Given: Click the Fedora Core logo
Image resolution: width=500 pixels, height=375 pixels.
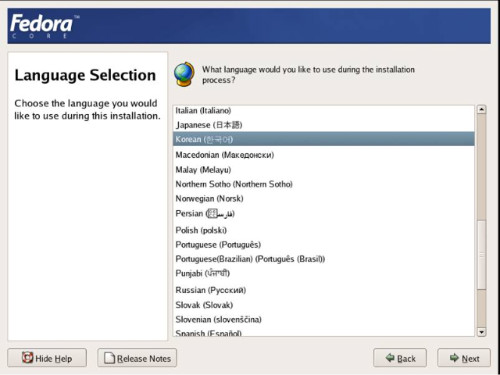Looking at the screenshot, I should point(44,27).
